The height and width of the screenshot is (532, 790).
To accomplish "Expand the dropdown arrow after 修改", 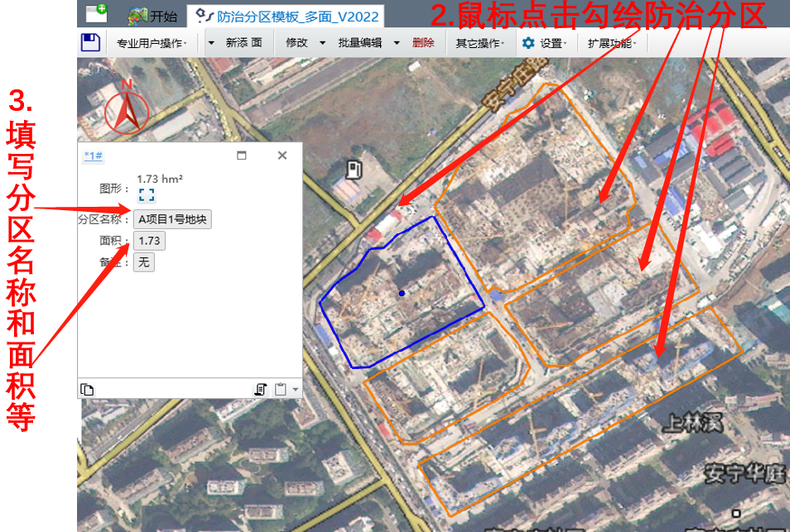I will click(x=322, y=43).
